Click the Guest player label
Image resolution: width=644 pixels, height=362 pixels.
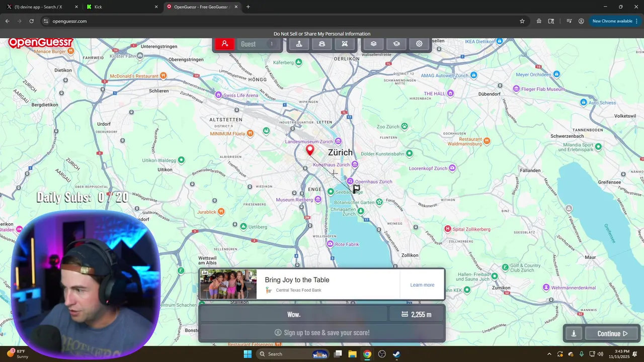[x=248, y=44]
